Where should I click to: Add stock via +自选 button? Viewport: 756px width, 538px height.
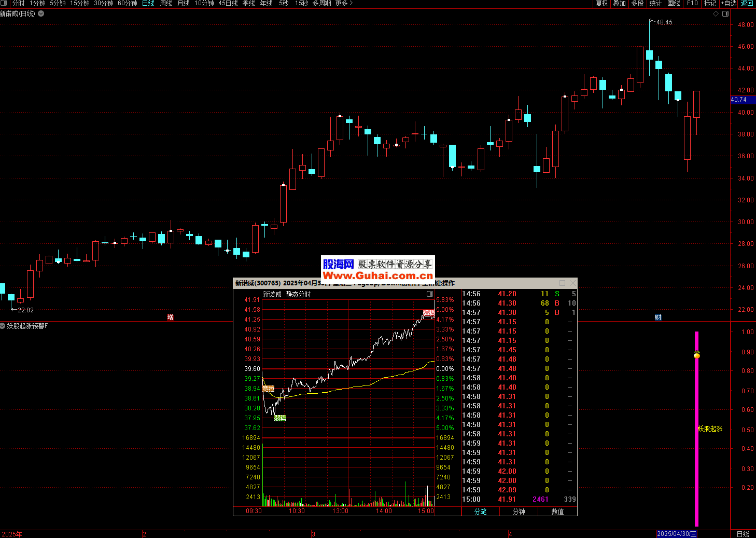(729, 3)
